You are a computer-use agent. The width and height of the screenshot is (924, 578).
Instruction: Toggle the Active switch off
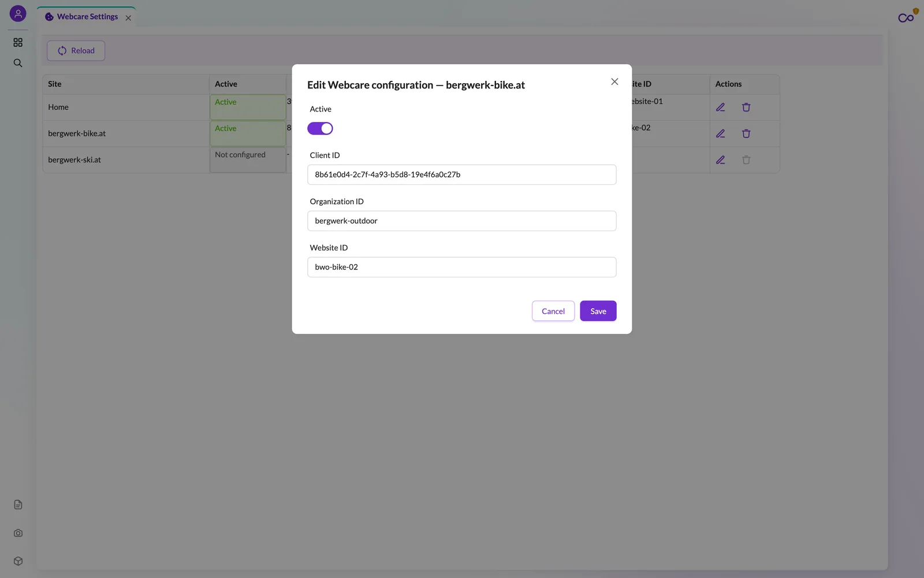(320, 128)
